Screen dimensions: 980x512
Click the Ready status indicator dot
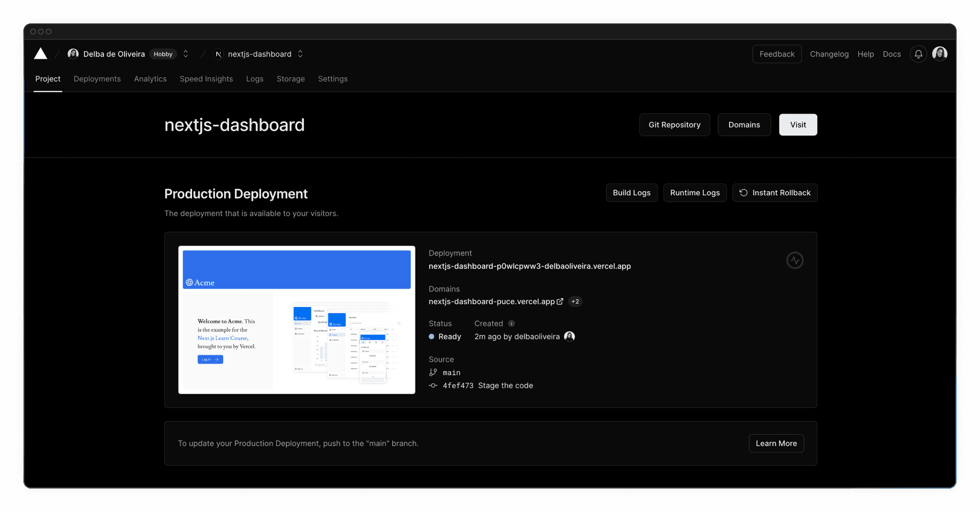pos(431,337)
